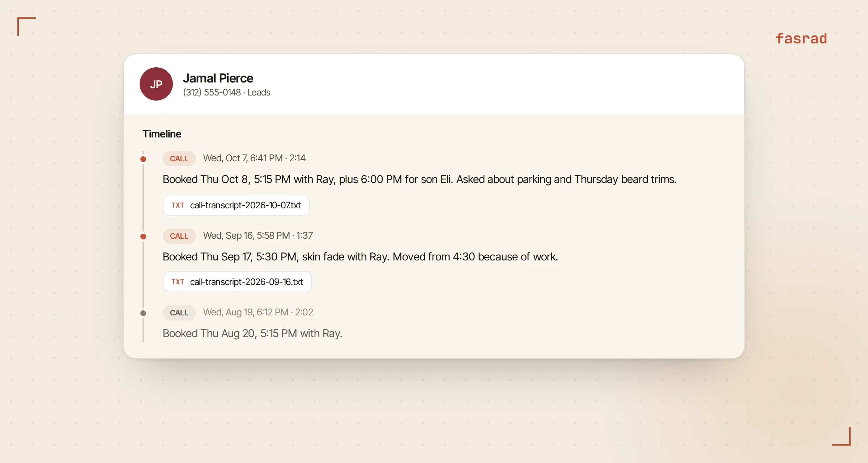Image resolution: width=868 pixels, height=463 pixels.
Task: Click the CALL badge for Aug 19
Action: point(179,313)
